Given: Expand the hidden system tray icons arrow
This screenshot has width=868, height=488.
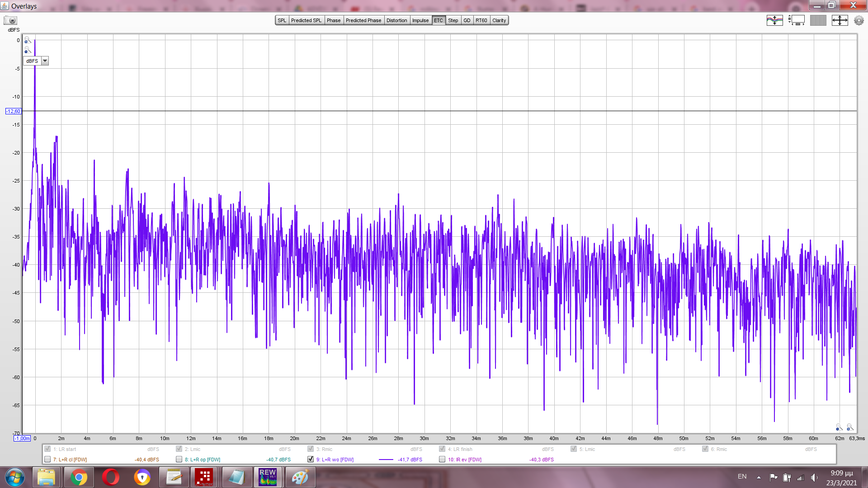Looking at the screenshot, I should click(759, 477).
